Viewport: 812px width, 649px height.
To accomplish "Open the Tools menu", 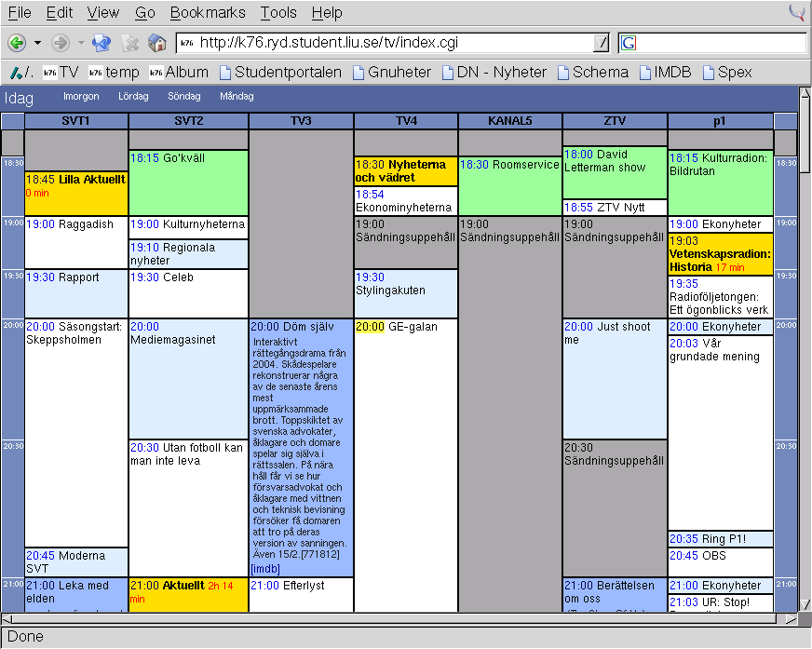I will (278, 12).
